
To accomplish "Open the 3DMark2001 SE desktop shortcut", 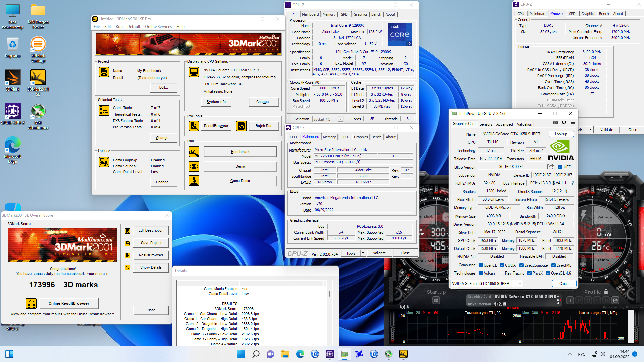I will tap(38, 83).
